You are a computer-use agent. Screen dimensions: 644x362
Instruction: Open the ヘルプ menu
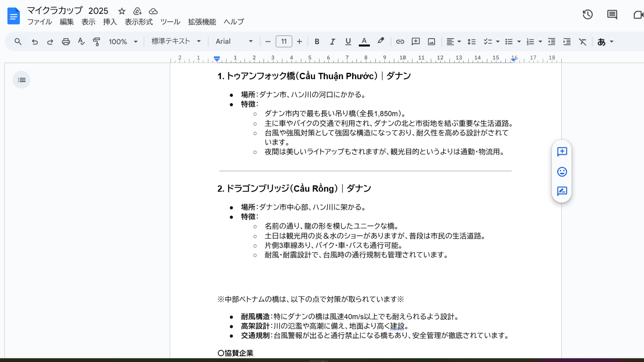pos(234,22)
